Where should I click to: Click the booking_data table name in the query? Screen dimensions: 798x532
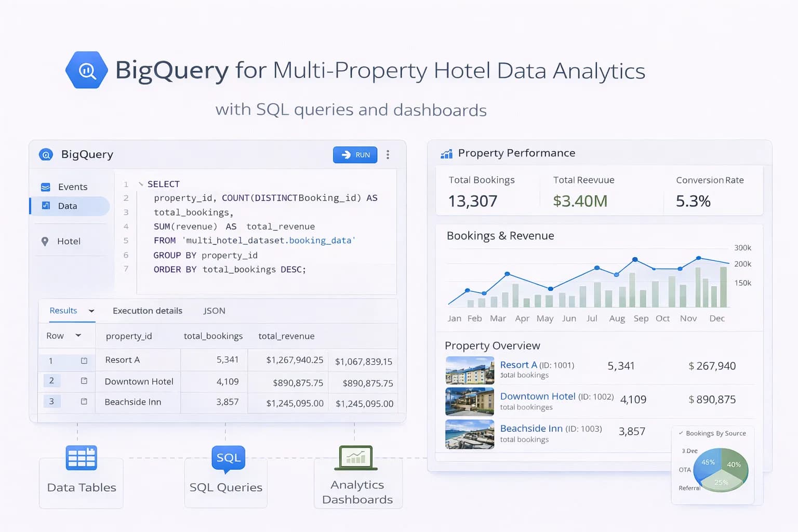click(x=320, y=241)
